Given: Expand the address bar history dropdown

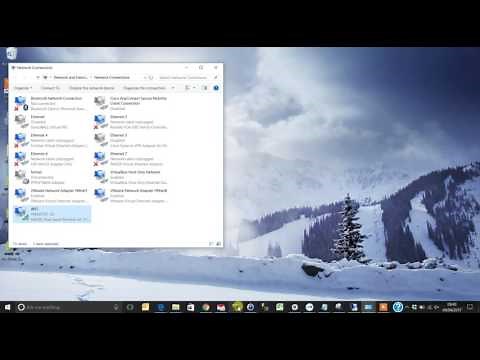Looking at the screenshot, I should [x=145, y=77].
